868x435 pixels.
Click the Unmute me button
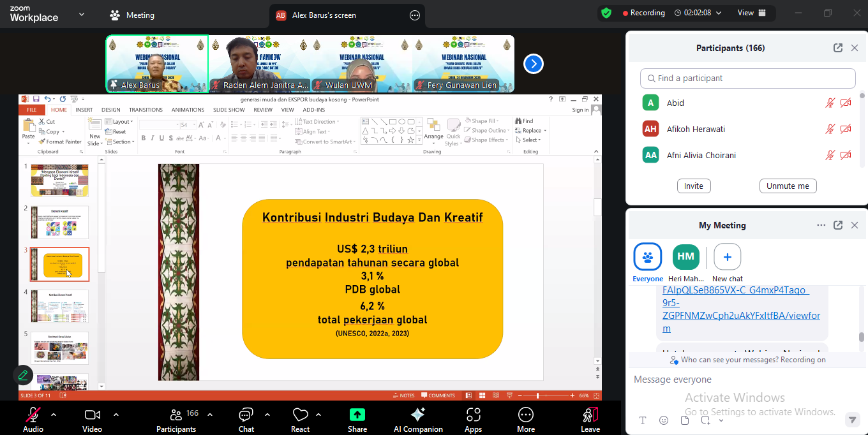click(788, 186)
